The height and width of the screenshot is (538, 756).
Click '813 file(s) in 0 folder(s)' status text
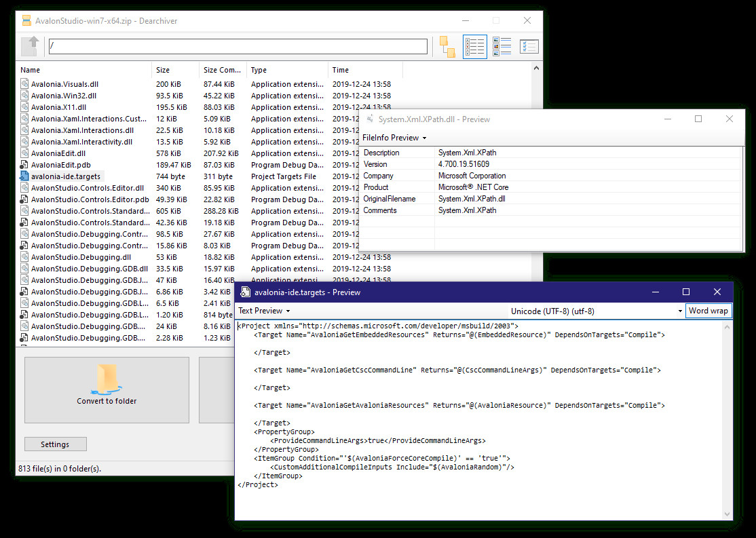tap(60, 469)
